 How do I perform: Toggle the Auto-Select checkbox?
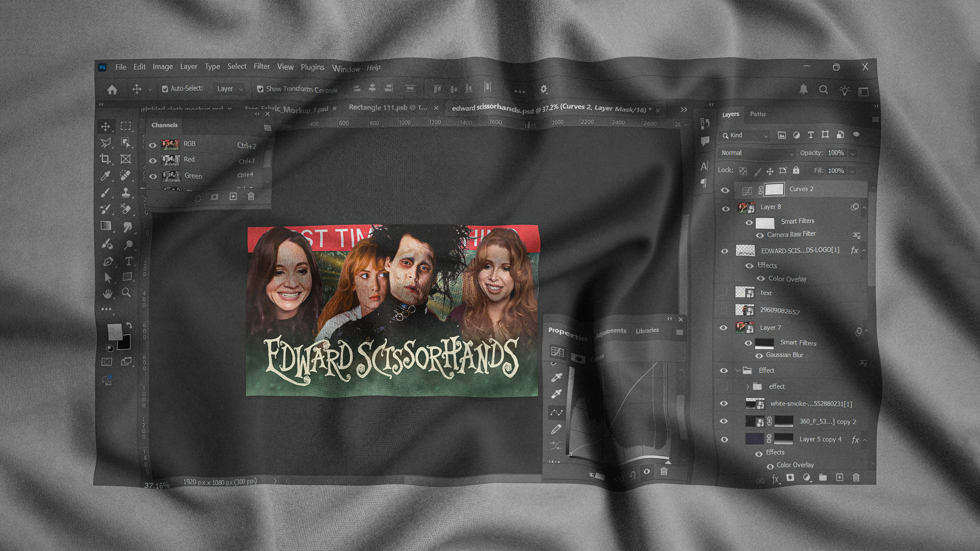coord(165,89)
